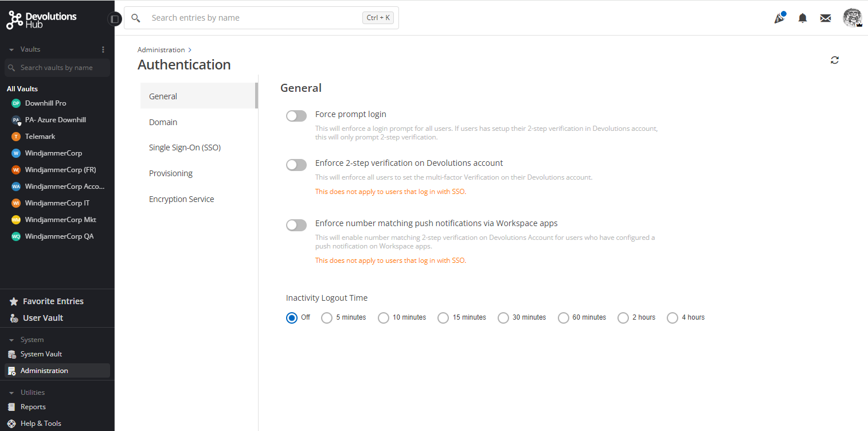Click the PA- Azure Downhill vault icon

coord(16,120)
